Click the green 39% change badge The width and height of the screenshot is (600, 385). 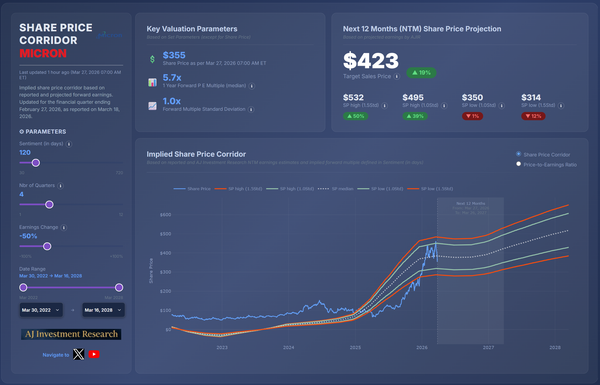[415, 116]
